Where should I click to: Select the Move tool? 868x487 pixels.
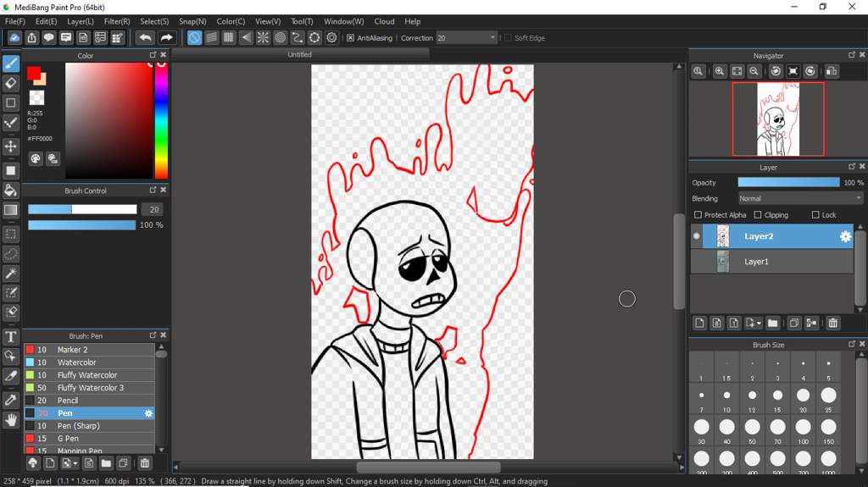coord(10,146)
